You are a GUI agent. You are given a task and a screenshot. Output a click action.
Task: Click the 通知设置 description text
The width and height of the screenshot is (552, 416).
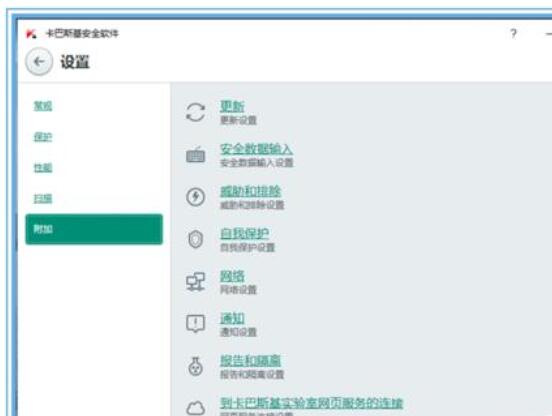pos(238,332)
